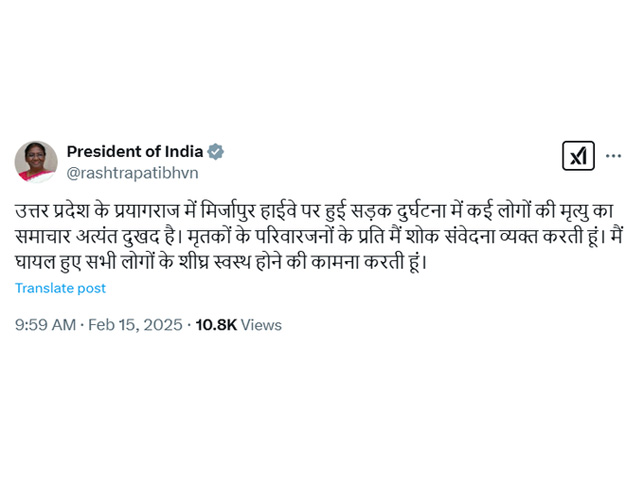This screenshot has width=640, height=480.
Task: Open the Grok AI explain icon
Action: [578, 156]
